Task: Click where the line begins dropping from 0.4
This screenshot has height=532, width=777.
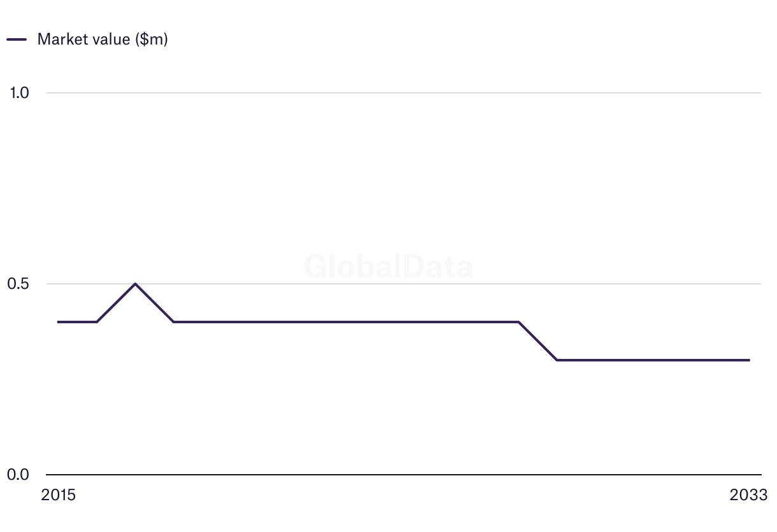Action: (518, 322)
